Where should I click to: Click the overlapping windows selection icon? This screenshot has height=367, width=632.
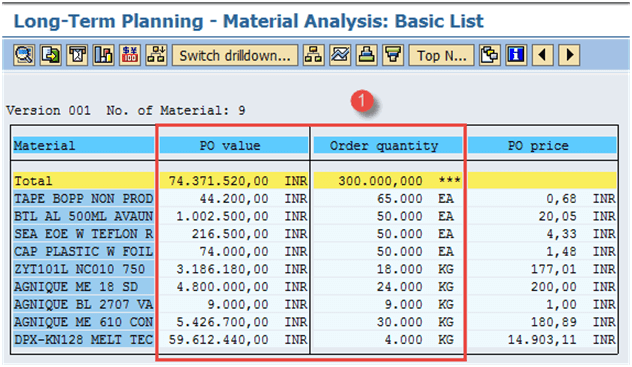pyautogui.click(x=490, y=55)
